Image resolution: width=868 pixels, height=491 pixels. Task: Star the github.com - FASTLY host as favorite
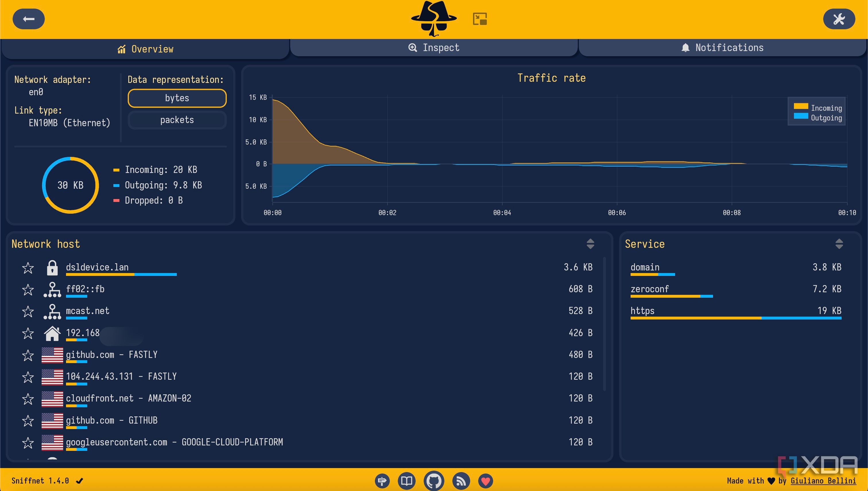click(x=28, y=355)
